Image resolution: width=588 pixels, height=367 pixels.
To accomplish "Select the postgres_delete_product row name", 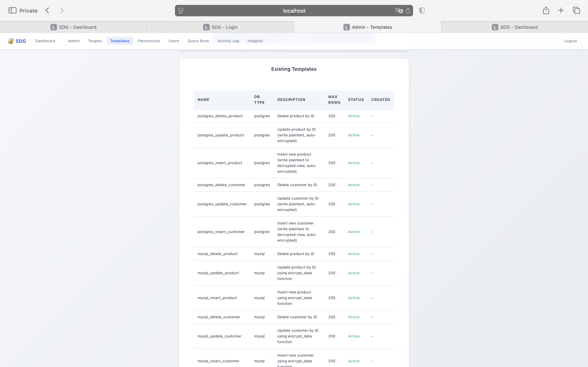I will coord(220,116).
